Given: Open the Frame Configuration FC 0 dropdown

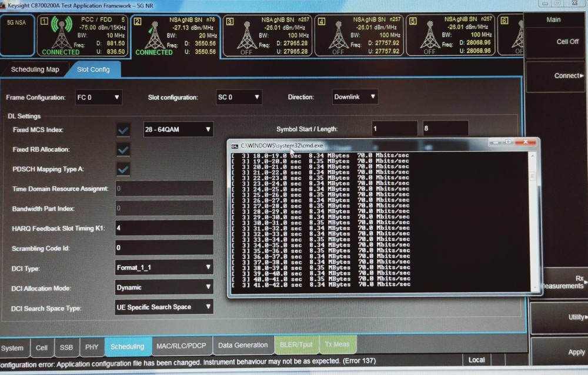Looking at the screenshot, I should 98,98.
